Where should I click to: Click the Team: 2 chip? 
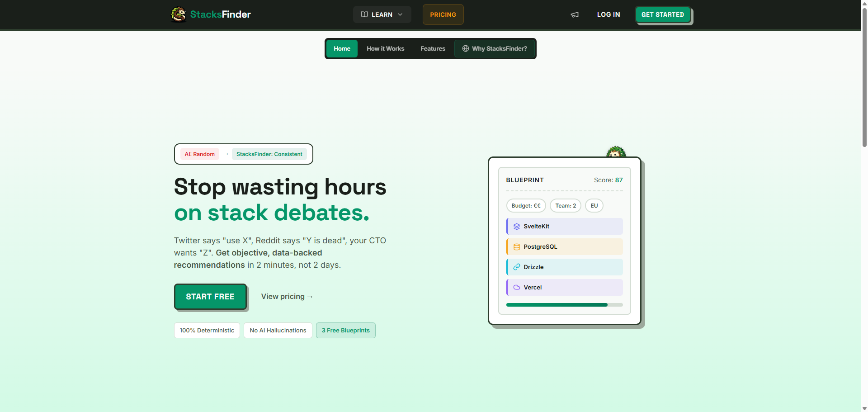pyautogui.click(x=566, y=206)
